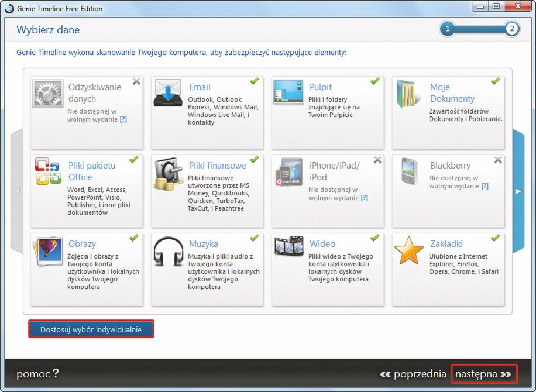Click the Pliki finansowe tile title
The image size is (536, 392).
[218, 166]
